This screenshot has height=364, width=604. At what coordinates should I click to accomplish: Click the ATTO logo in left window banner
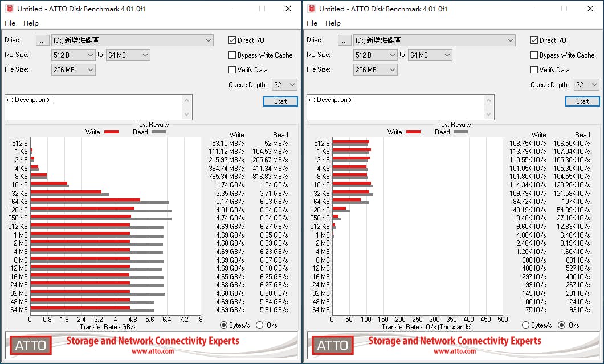30,345
